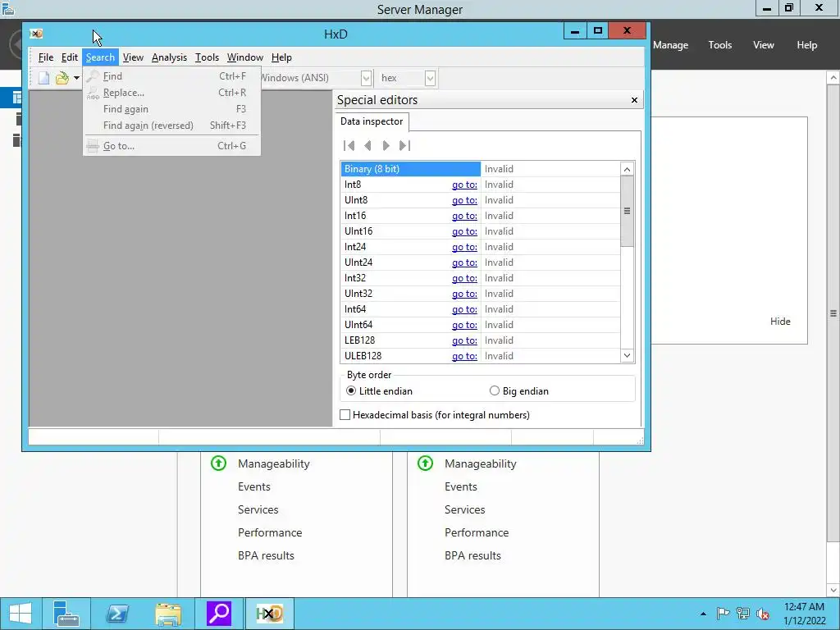
Task: Open the Analysis menu in HxD
Action: [169, 57]
